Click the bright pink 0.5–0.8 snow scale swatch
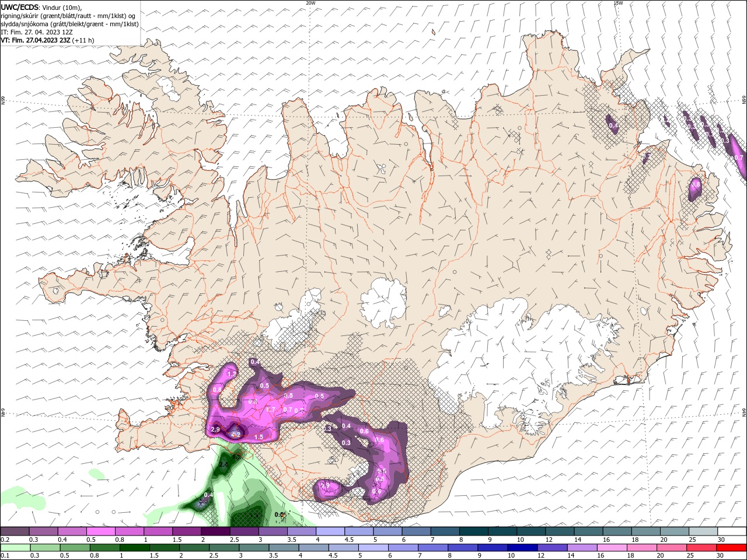 (100, 531)
